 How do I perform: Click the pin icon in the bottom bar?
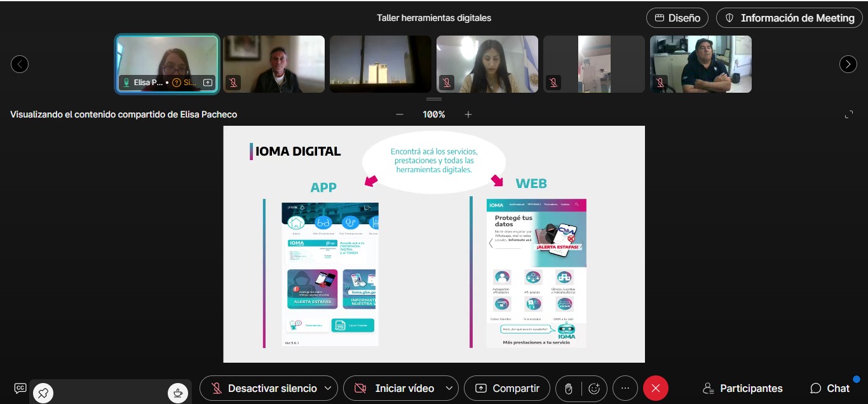click(x=43, y=393)
